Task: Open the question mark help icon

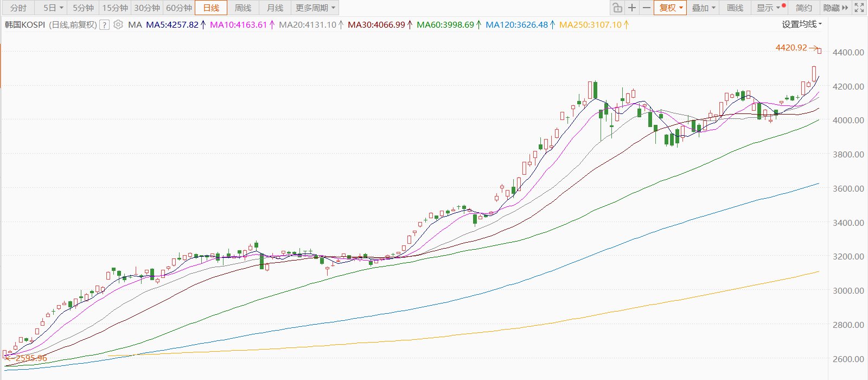Action: (x=105, y=24)
